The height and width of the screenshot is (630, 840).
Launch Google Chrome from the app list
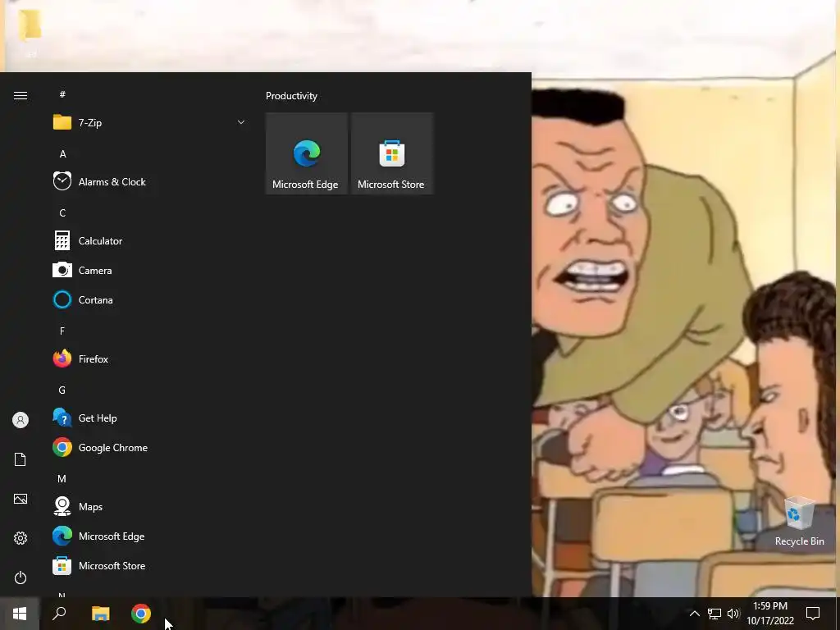(x=149, y=447)
